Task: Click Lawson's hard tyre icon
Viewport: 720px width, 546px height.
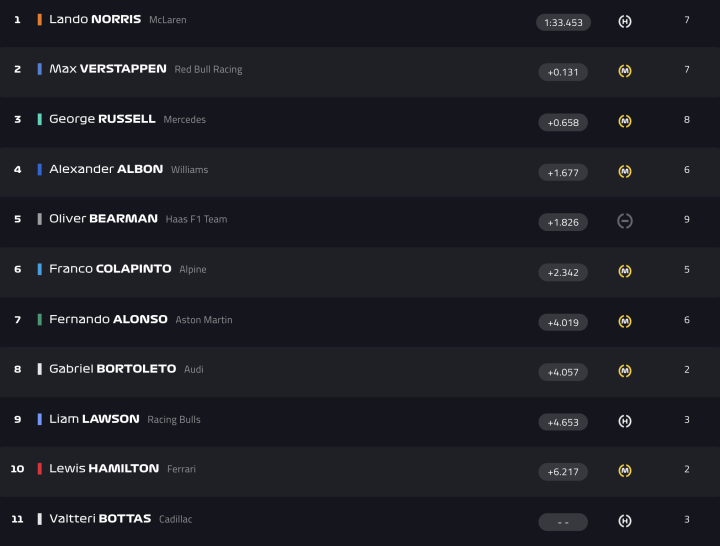Action: click(x=625, y=421)
